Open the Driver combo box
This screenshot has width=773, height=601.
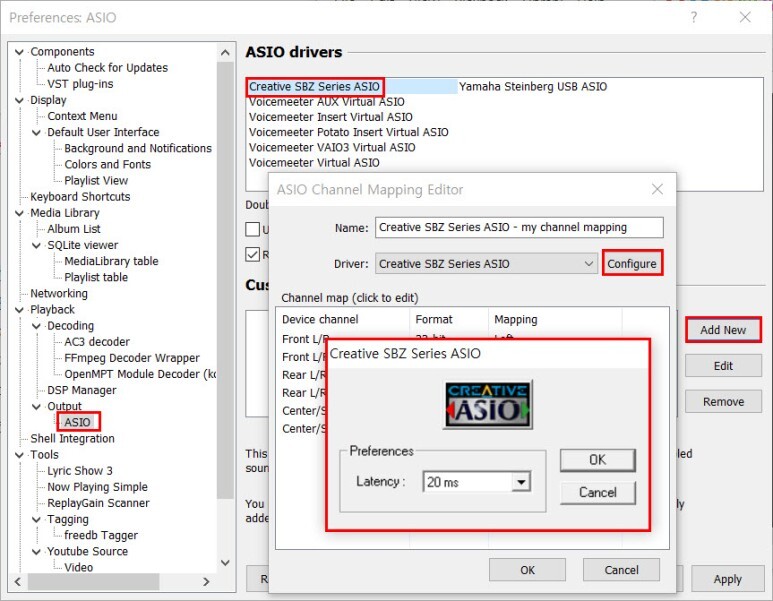click(x=486, y=264)
